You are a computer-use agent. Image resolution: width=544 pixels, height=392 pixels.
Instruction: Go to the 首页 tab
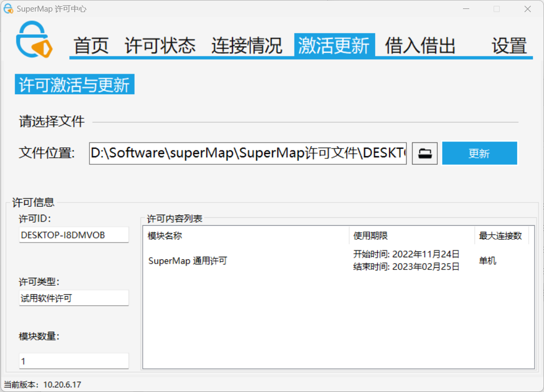tap(91, 45)
